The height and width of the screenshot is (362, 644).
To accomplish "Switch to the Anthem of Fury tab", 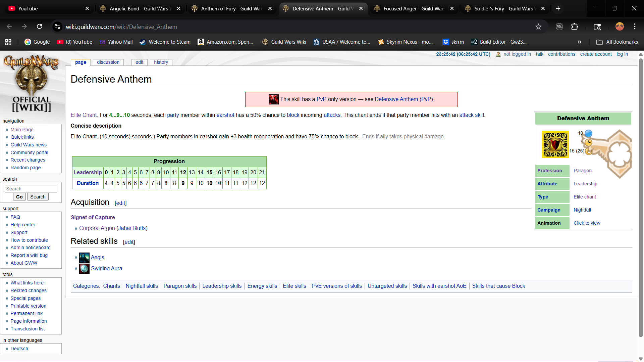I will click(x=231, y=8).
